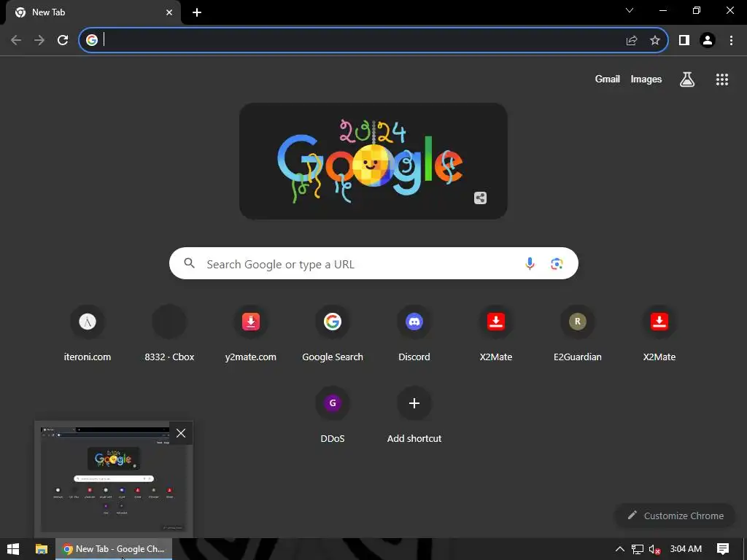747x560 pixels.
Task: Show hidden system tray icons
Action: point(620,549)
